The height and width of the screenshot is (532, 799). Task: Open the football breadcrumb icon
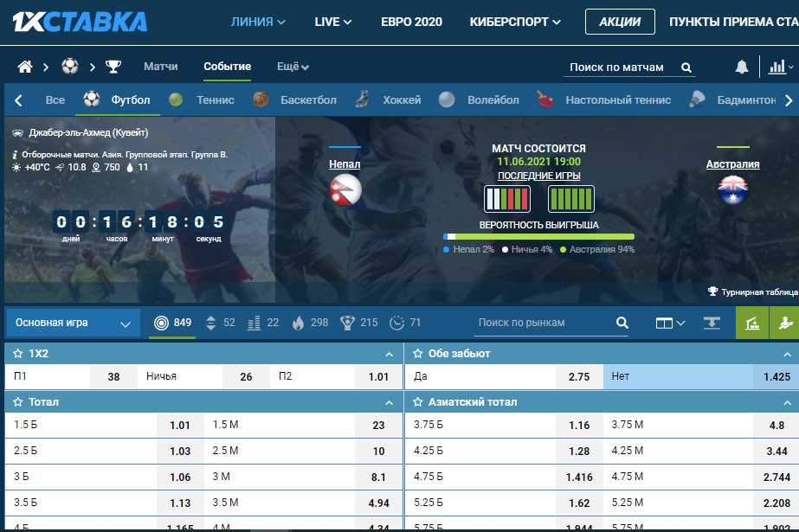pos(70,67)
